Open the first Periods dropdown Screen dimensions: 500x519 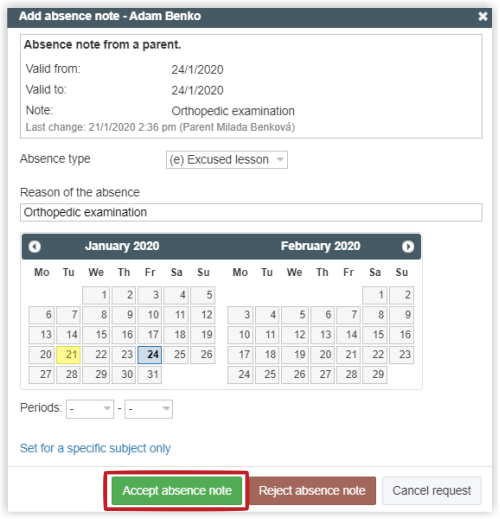click(x=90, y=409)
